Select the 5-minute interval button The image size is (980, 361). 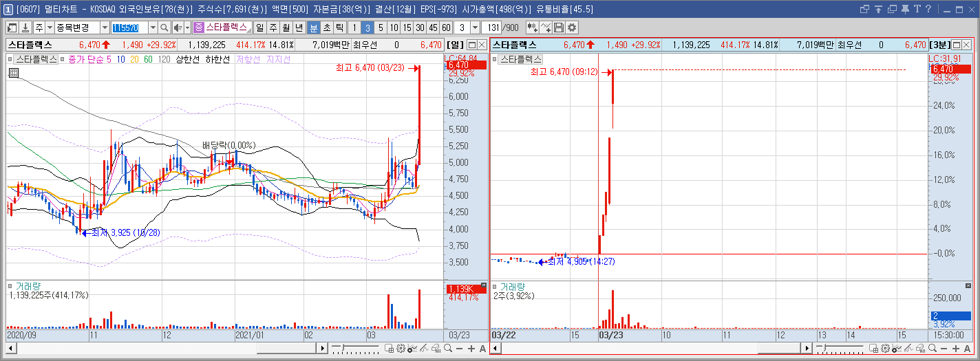point(381,28)
